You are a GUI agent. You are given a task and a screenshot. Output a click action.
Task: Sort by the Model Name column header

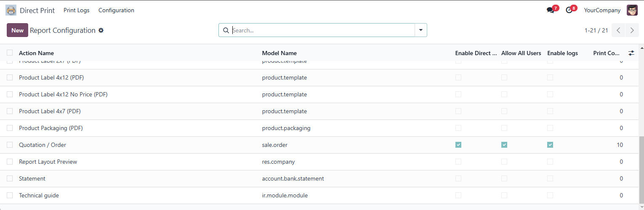click(x=279, y=53)
